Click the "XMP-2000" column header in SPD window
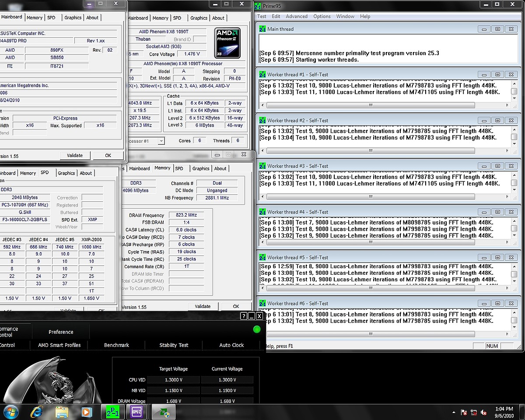 pyautogui.click(x=91, y=239)
